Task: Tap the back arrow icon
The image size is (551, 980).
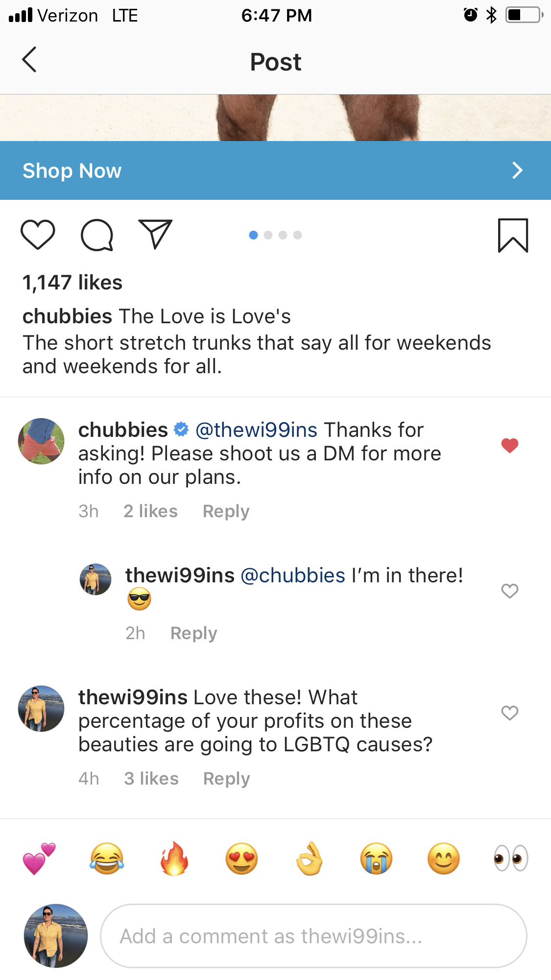Action: (x=29, y=60)
